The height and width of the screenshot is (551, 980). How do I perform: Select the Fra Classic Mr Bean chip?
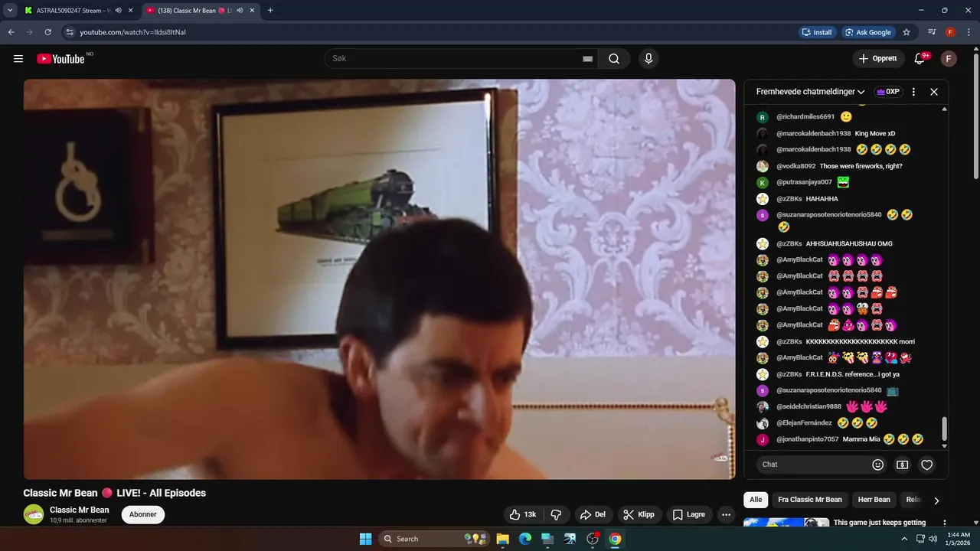[x=810, y=500]
